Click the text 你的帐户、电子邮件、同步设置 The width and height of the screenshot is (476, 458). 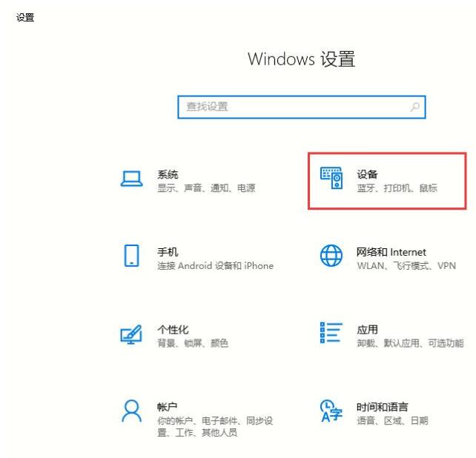215,427
